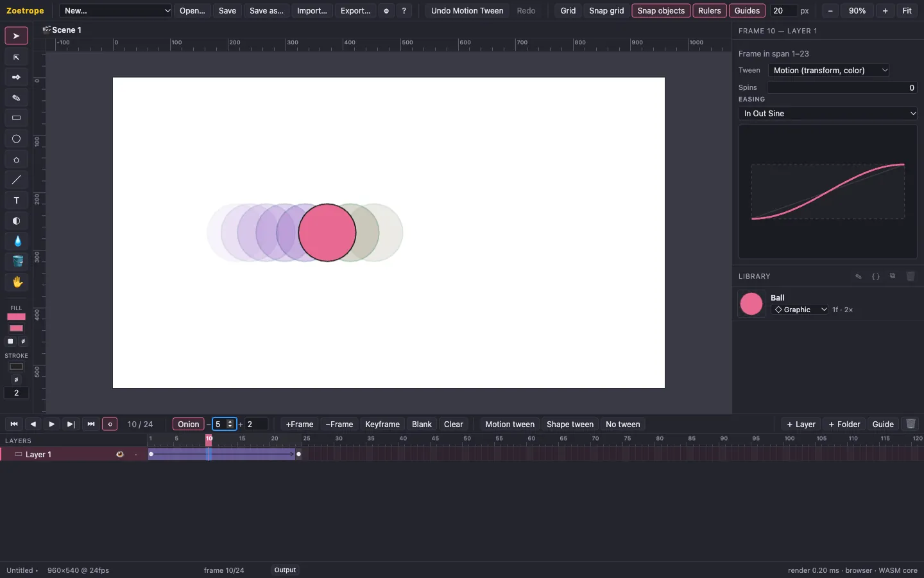Open the settings gear next to Export

click(386, 11)
